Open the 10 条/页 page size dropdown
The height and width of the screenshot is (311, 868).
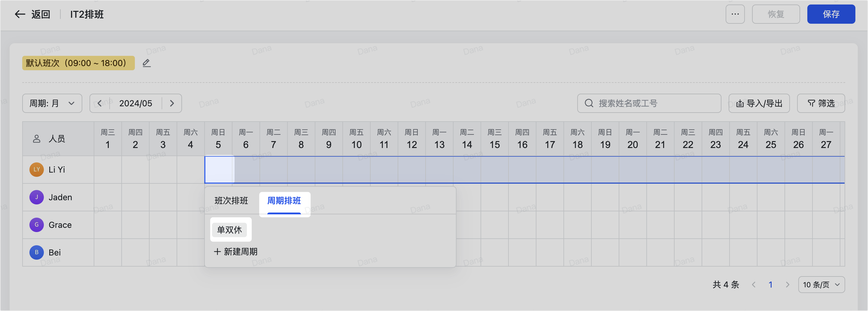click(821, 285)
